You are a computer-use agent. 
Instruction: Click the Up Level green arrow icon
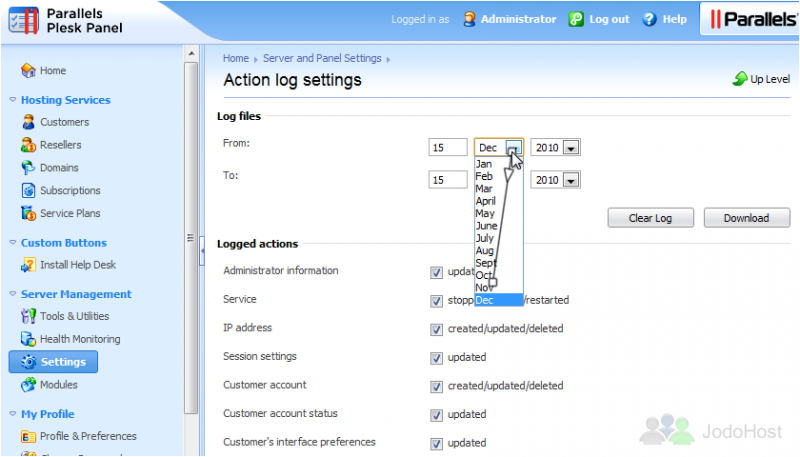(x=740, y=79)
